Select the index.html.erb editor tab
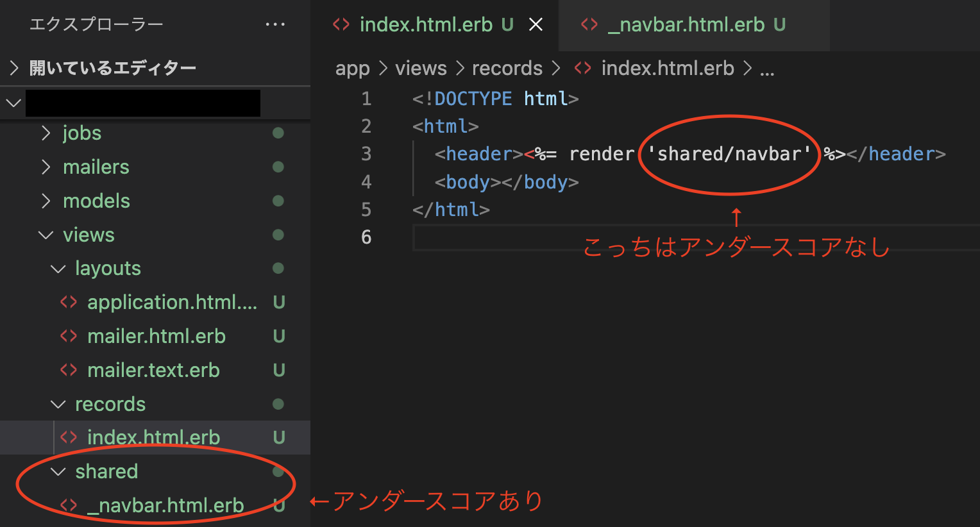 pyautogui.click(x=435, y=25)
